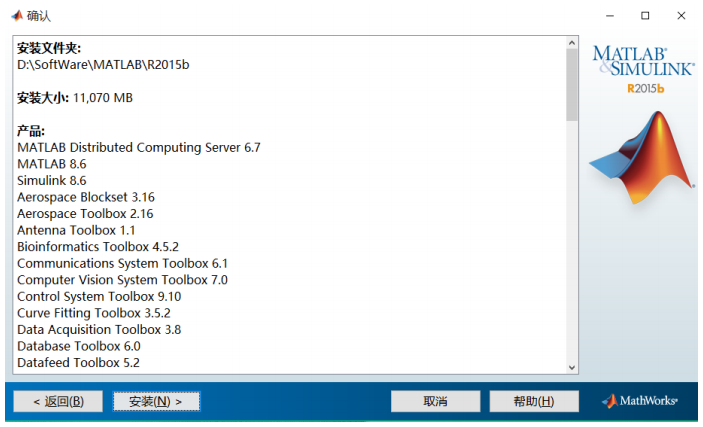Close the 确认 installer window

681,16
